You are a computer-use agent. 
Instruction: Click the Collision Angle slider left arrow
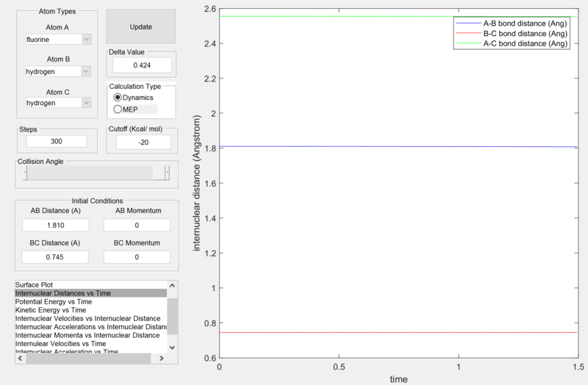tap(25, 173)
